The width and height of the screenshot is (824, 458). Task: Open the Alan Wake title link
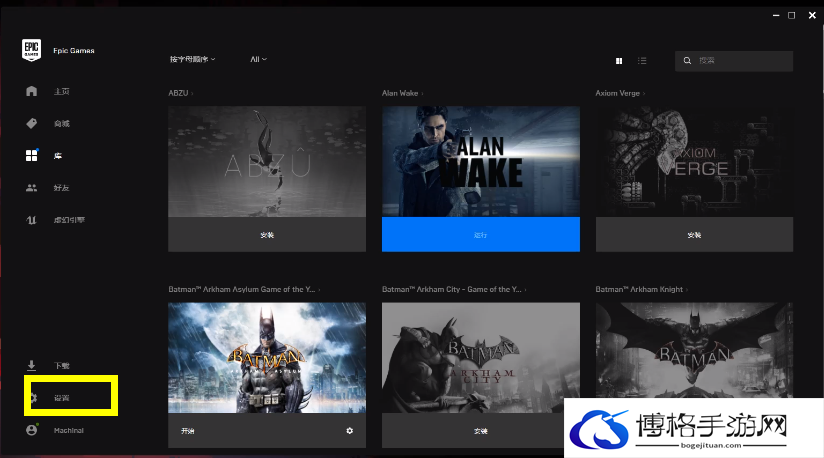(x=403, y=93)
